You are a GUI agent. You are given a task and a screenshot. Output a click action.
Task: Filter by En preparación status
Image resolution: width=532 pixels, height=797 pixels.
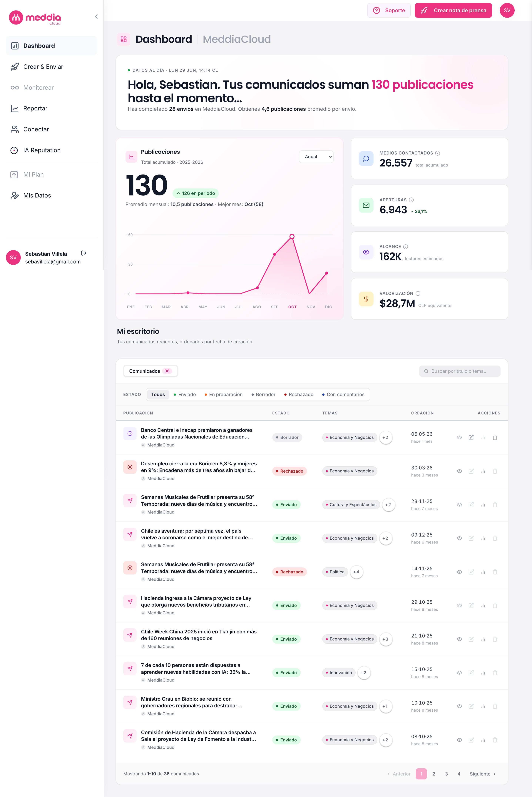click(224, 394)
